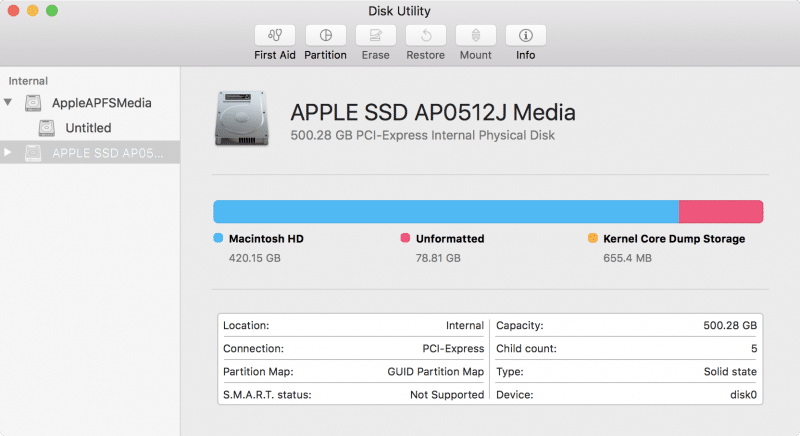Click the pink Unformatted bar segment
Screen dimensions: 800x436
721,212
